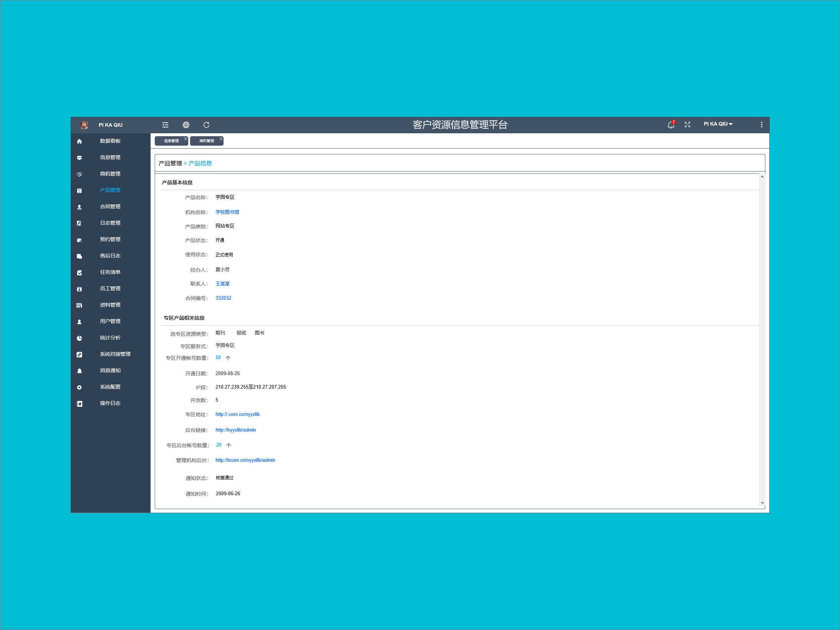This screenshot has height=630, width=840.
Task: Toggle sidebar with the collapse menu icon
Action: coord(165,125)
